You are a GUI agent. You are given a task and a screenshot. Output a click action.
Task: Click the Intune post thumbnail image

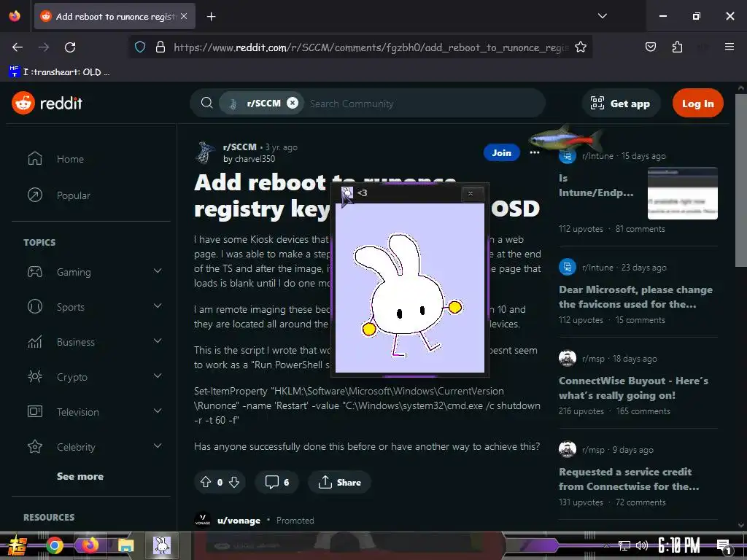(x=682, y=192)
